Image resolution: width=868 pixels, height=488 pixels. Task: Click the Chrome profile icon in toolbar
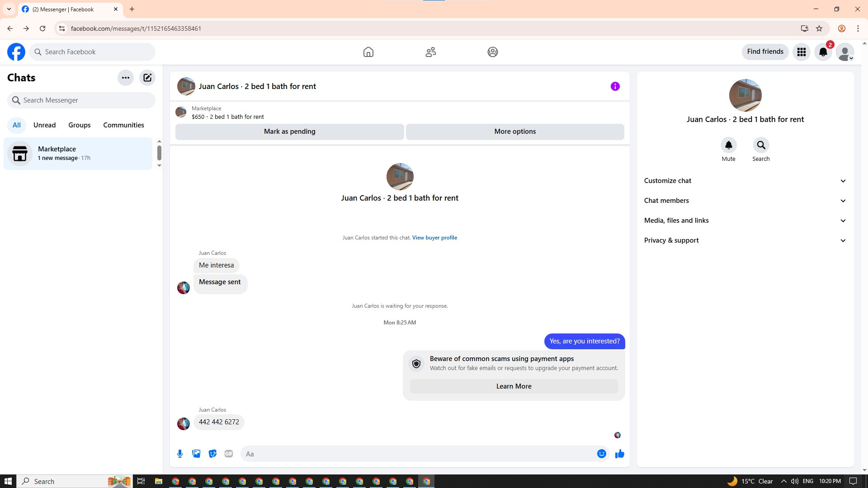point(842,28)
